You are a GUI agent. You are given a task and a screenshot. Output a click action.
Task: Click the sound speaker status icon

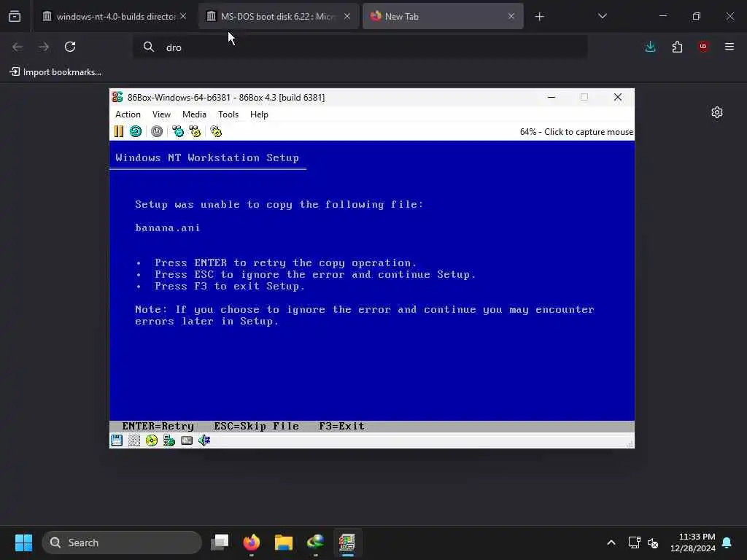click(x=204, y=440)
